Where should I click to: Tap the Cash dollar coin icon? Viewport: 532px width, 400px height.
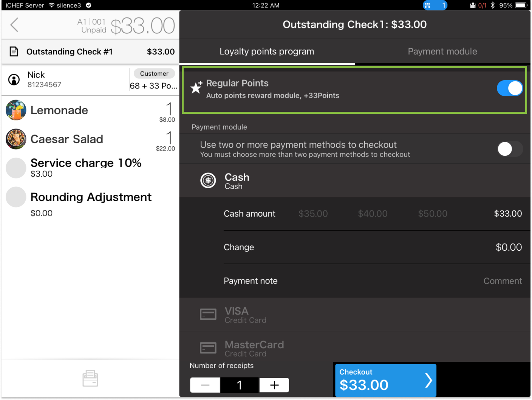208,181
